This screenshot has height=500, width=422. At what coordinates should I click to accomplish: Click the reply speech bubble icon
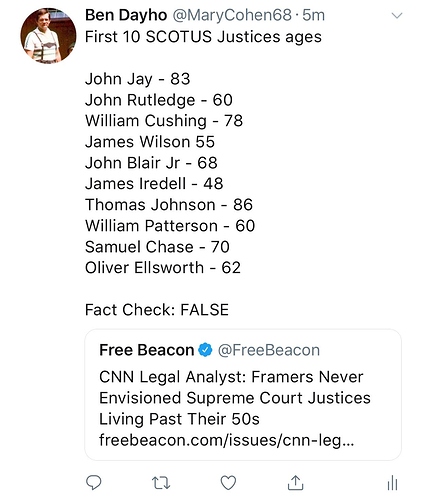click(94, 482)
